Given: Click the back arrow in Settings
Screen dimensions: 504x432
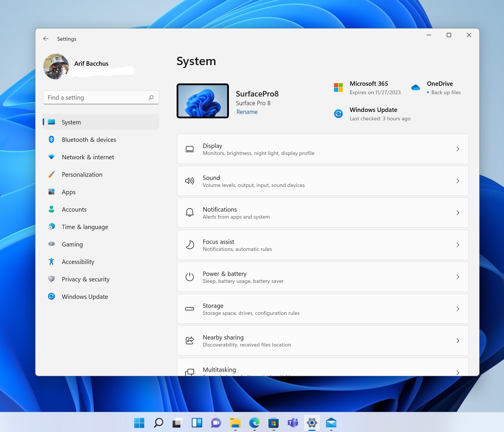Looking at the screenshot, I should pyautogui.click(x=46, y=39).
